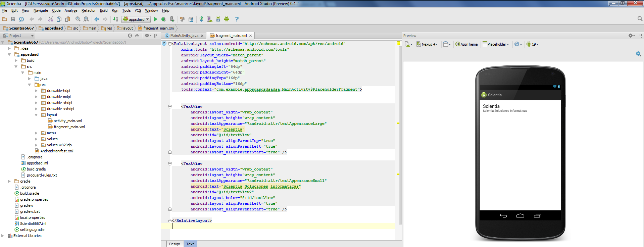Image resolution: width=644 pixels, height=247 pixels.
Task: Switch to the Design view tab
Action: click(x=174, y=244)
